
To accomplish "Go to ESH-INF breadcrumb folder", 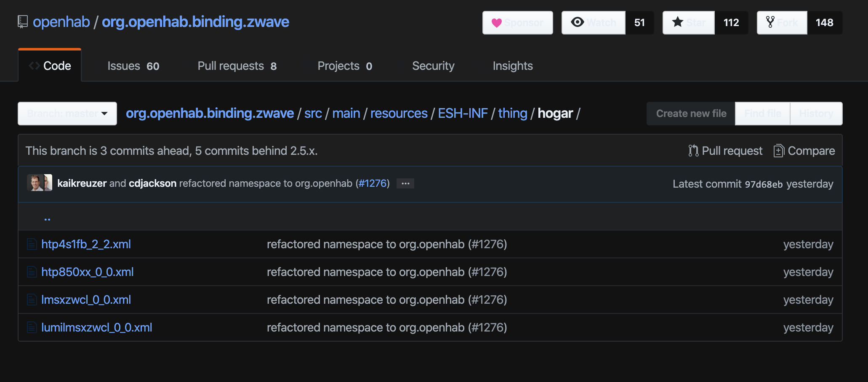I will [x=463, y=113].
